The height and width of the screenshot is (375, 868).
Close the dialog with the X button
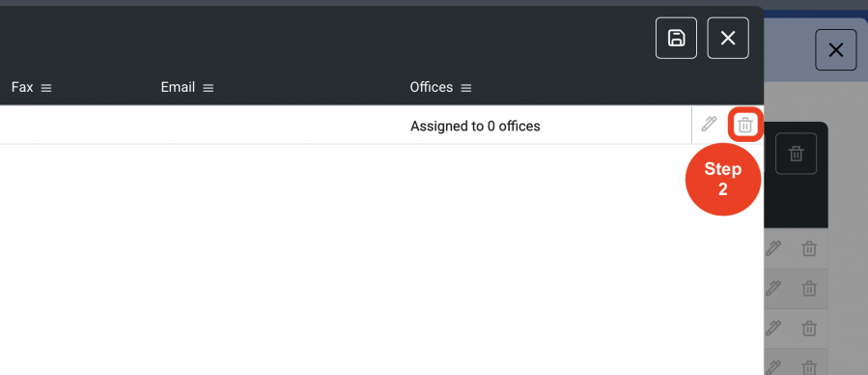point(728,38)
